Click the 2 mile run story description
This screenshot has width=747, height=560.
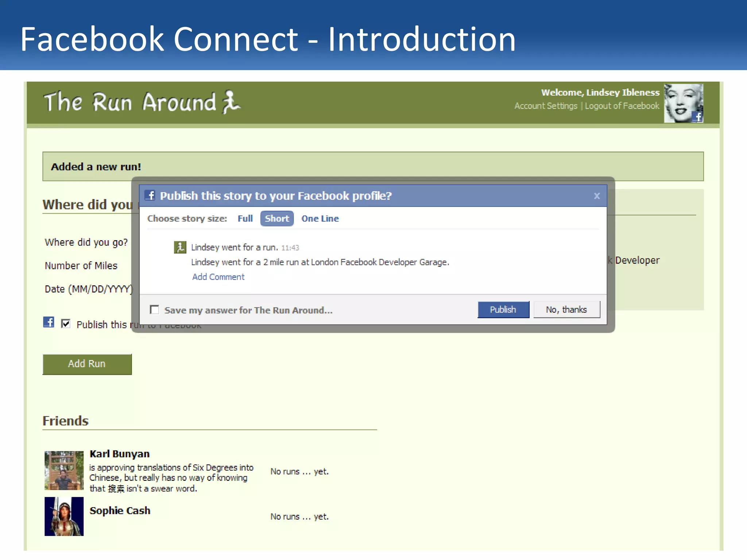point(320,262)
